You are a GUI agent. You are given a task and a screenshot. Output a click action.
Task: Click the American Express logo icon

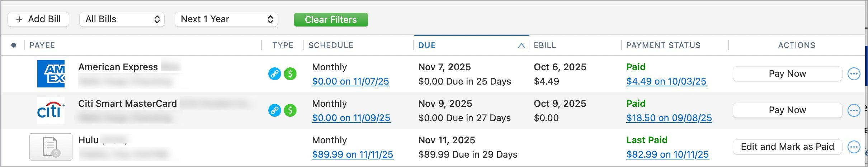51,74
